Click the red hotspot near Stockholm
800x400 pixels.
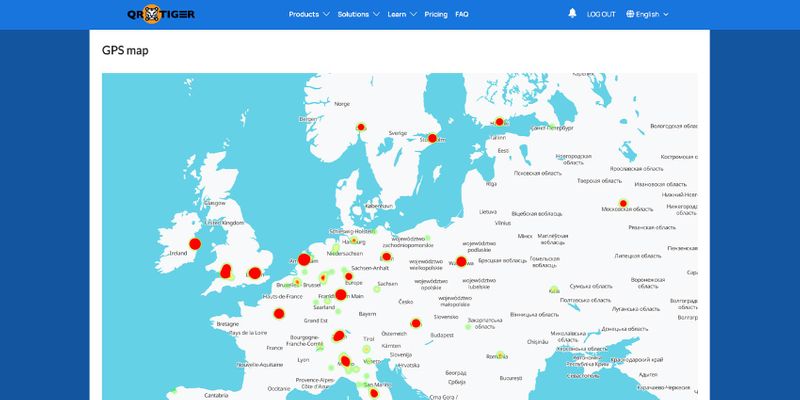coord(432,138)
